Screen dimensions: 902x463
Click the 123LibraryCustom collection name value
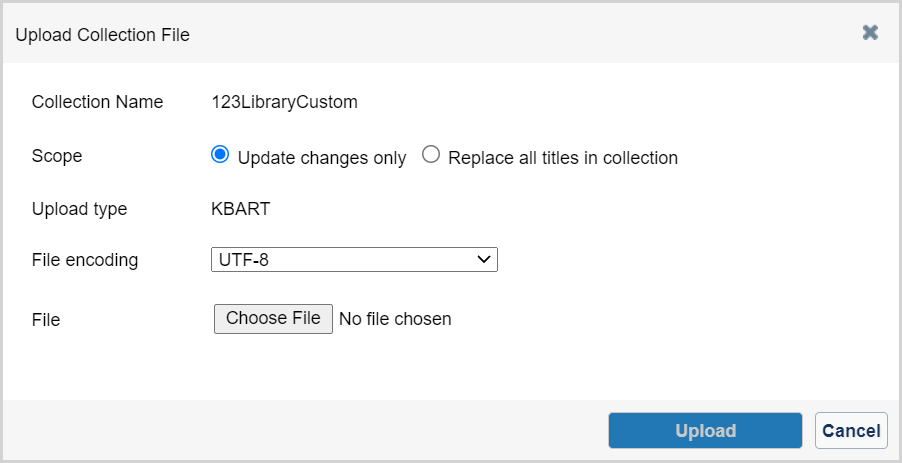tap(284, 102)
